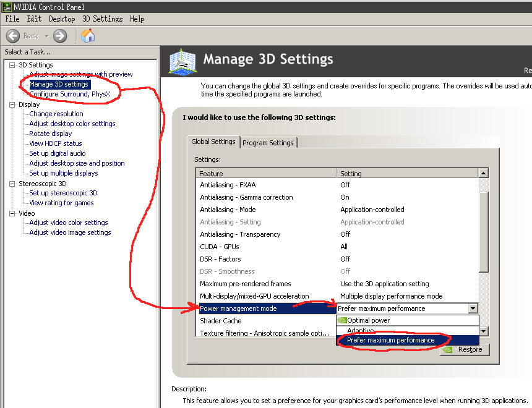
Task: Select Texture filtering - Anisotropic sample row
Action: 267,333
